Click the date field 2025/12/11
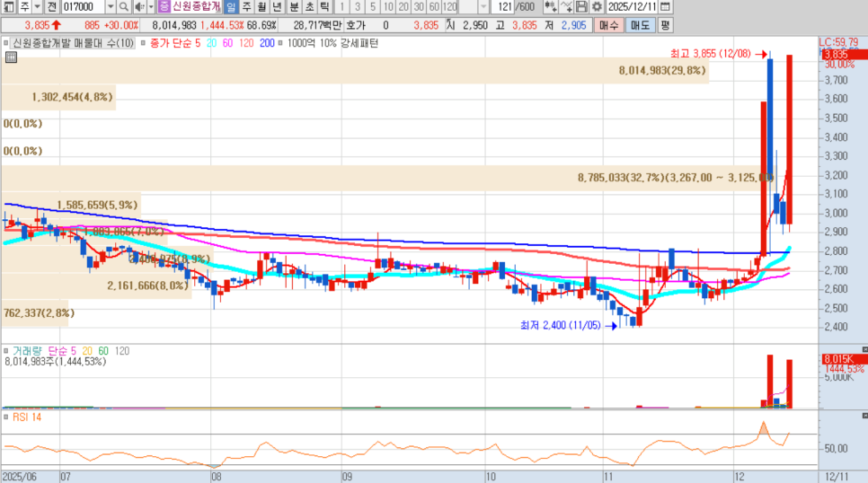 (632, 6)
